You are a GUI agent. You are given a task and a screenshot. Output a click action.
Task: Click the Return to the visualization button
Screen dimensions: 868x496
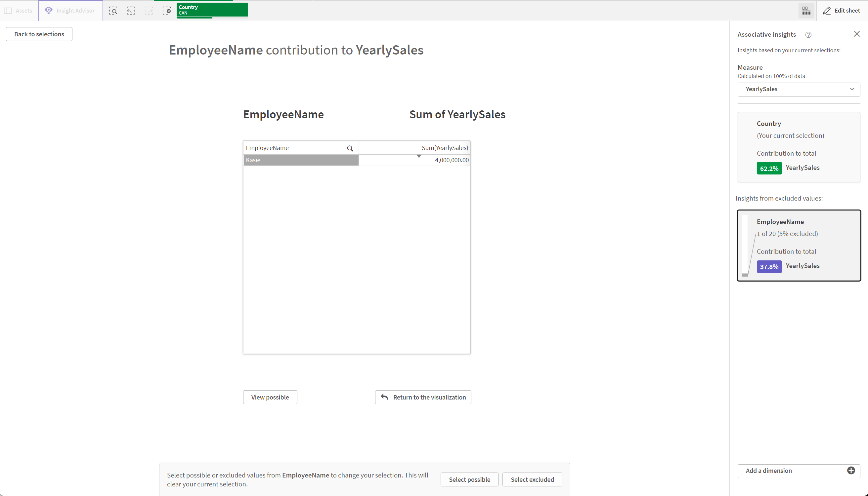tap(423, 397)
